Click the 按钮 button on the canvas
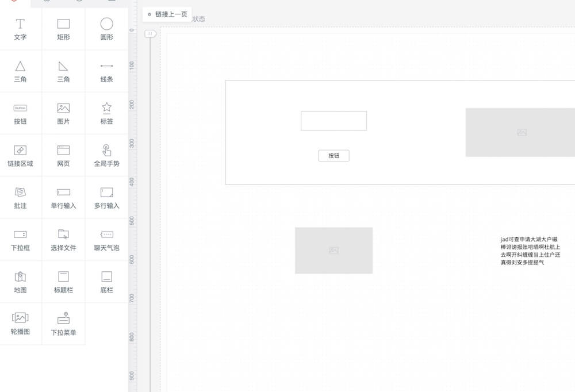This screenshot has width=575, height=392. 333,156
